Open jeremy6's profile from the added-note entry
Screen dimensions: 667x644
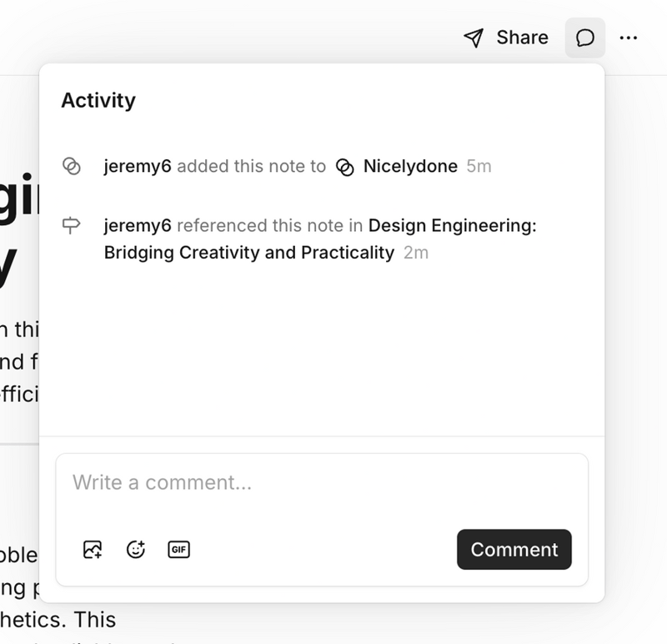click(x=138, y=166)
